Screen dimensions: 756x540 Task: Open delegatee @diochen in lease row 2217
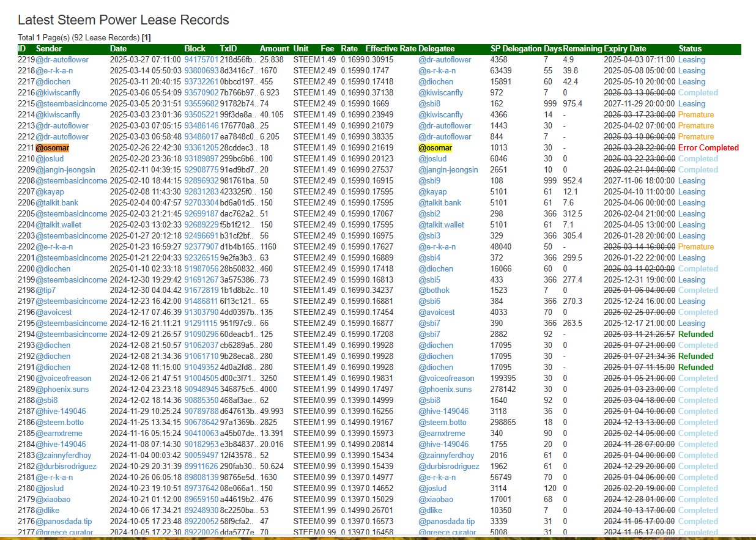pos(435,82)
